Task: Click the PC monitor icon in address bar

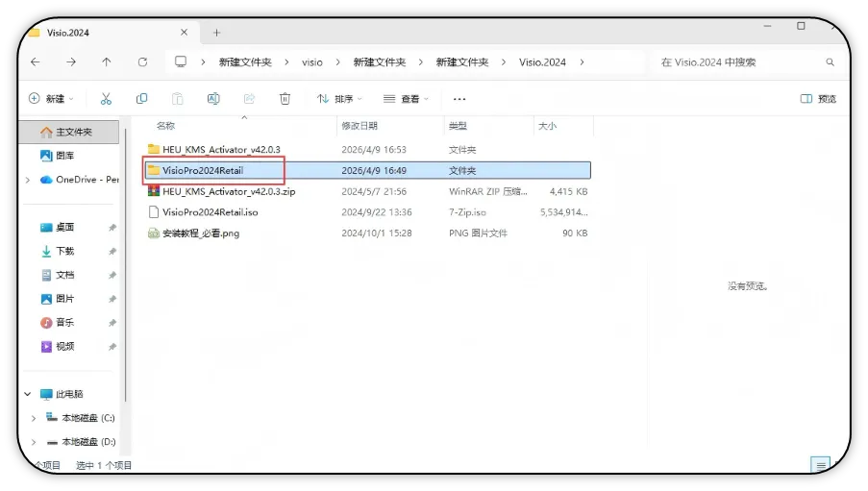Action: (181, 61)
